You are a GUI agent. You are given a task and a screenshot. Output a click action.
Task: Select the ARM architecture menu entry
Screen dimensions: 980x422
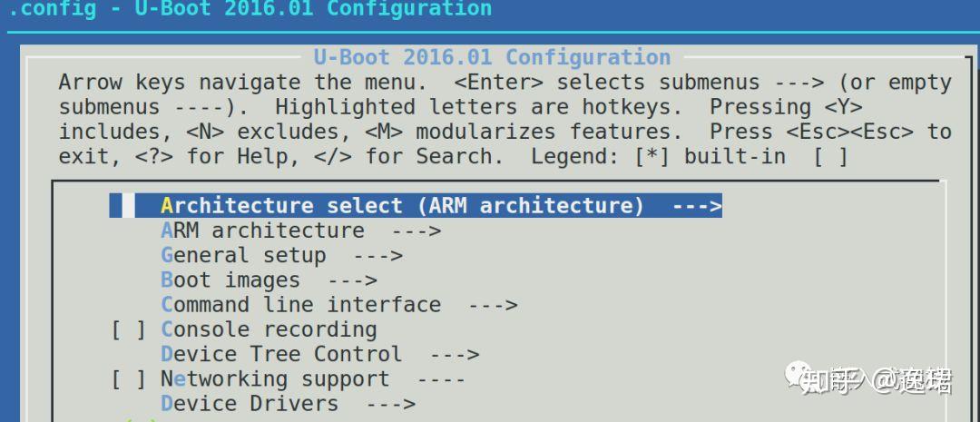point(262,231)
